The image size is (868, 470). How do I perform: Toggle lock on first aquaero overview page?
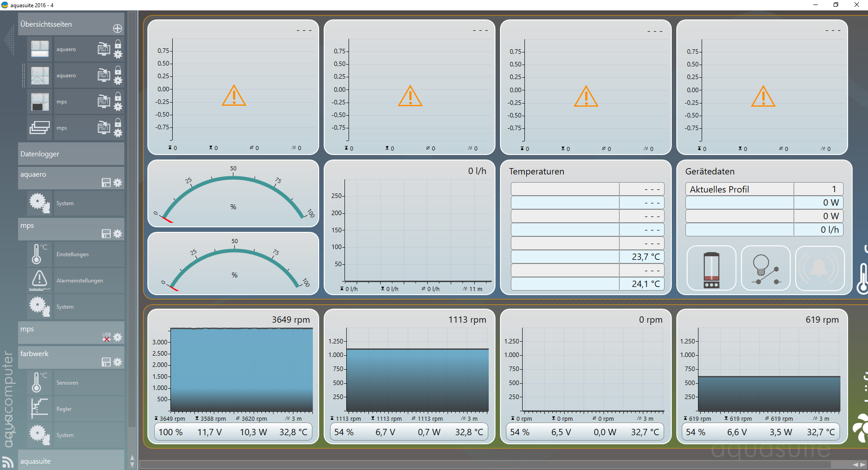point(118,44)
